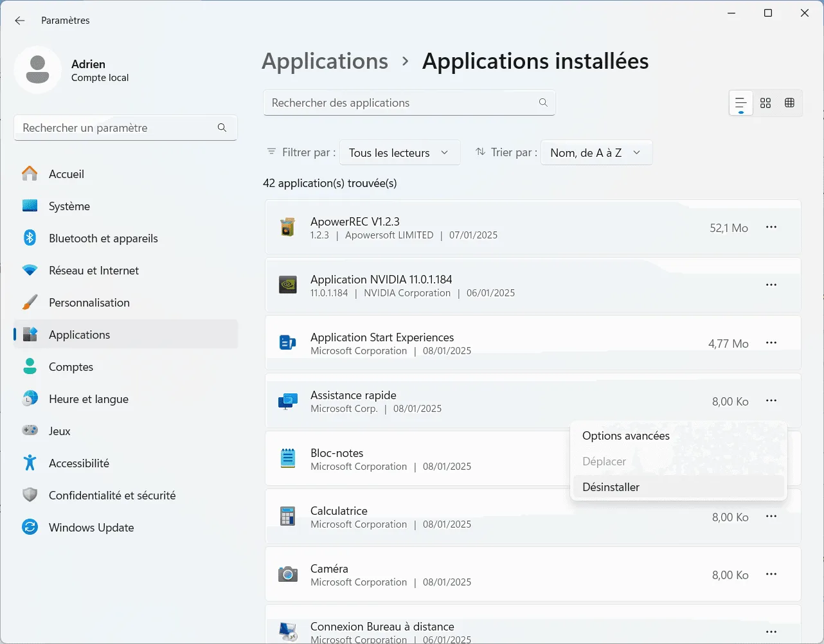Click the Calculatrice calculator icon
Viewport: 824px width, 644px height.
coord(287,516)
